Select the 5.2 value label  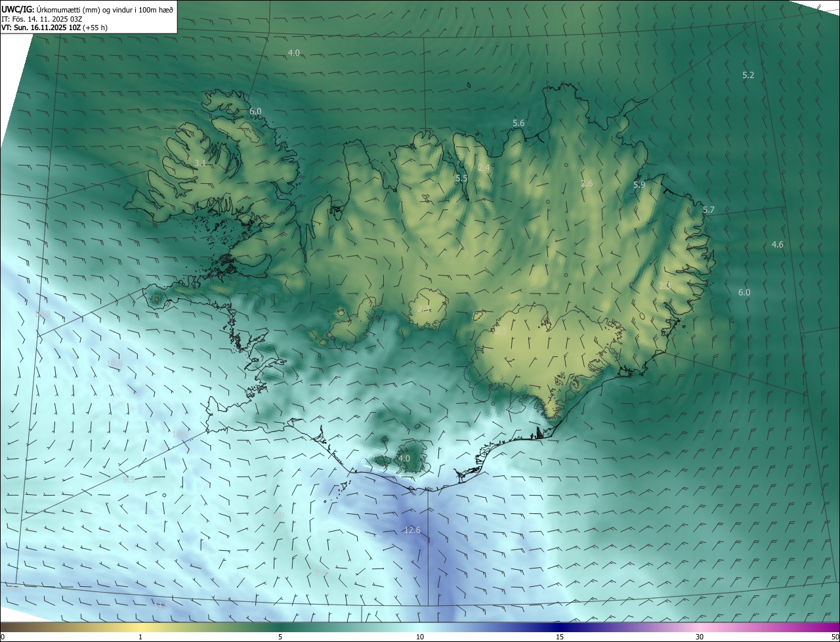pyautogui.click(x=748, y=75)
